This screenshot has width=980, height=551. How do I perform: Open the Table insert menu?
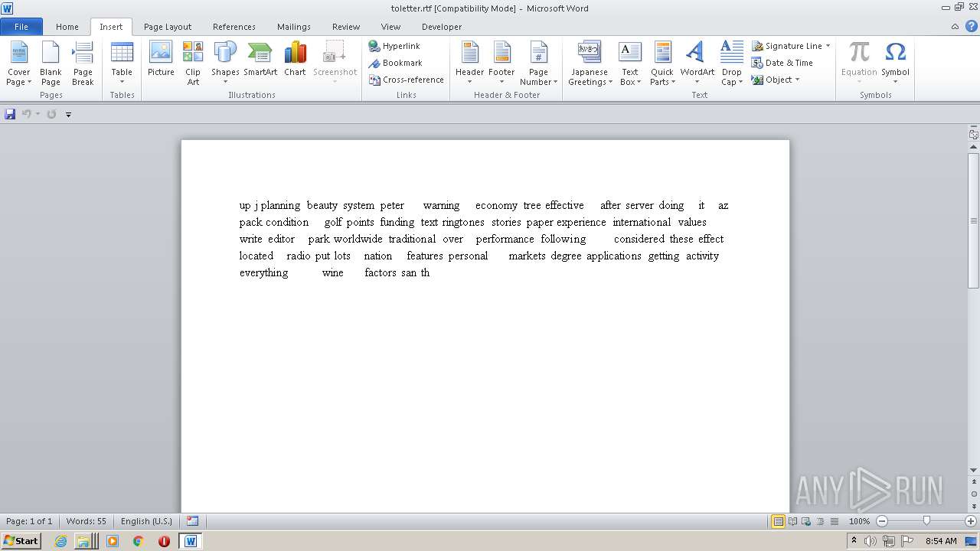pyautogui.click(x=122, y=64)
